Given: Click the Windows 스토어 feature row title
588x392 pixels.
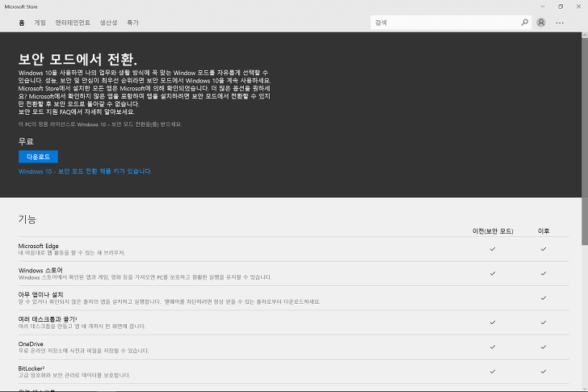Looking at the screenshot, I should coord(40,271).
